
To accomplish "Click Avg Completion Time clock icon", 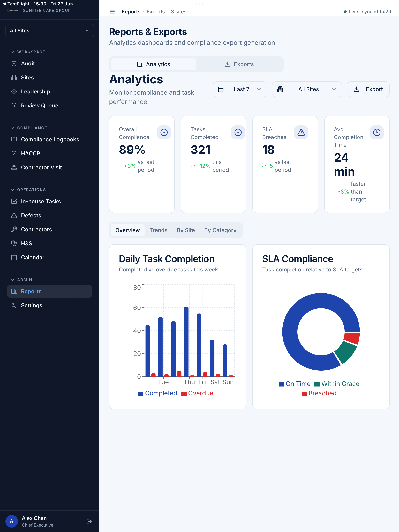I will pyautogui.click(x=377, y=132).
